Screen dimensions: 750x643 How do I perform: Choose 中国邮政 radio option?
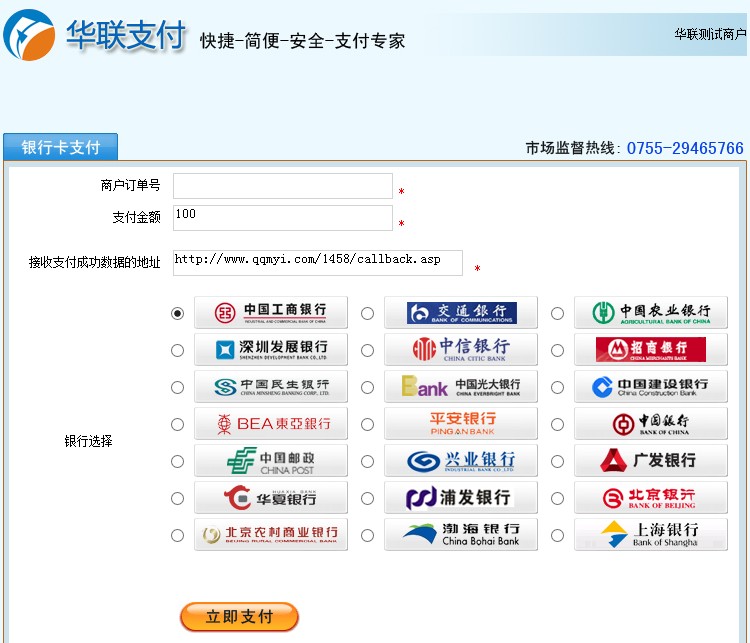177,461
